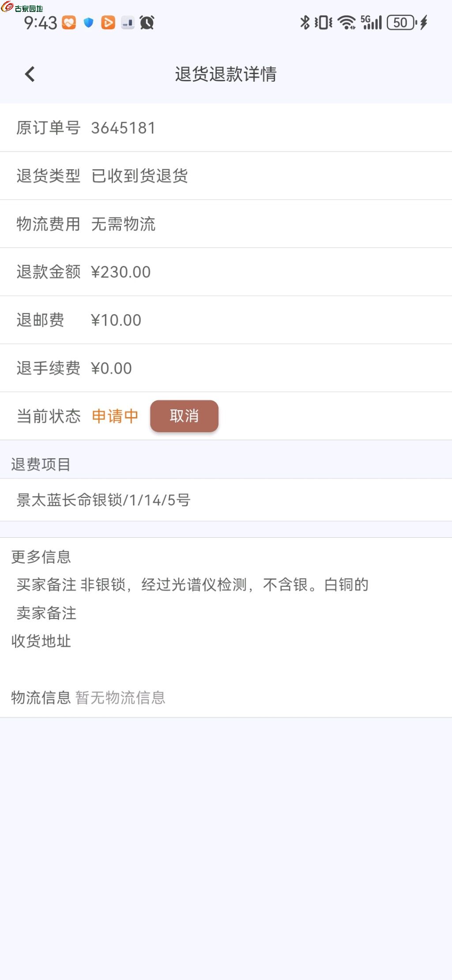Tap the 退货退款详情 page title
Screen dimensions: 452x980
coord(226,74)
